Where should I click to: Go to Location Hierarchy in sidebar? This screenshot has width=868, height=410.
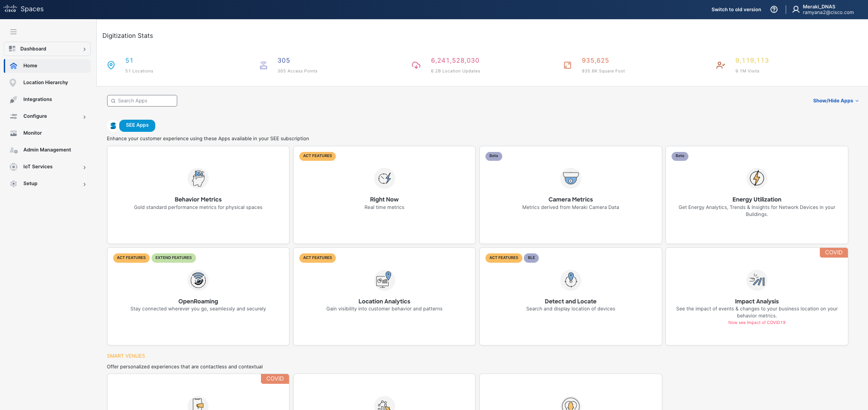click(45, 83)
